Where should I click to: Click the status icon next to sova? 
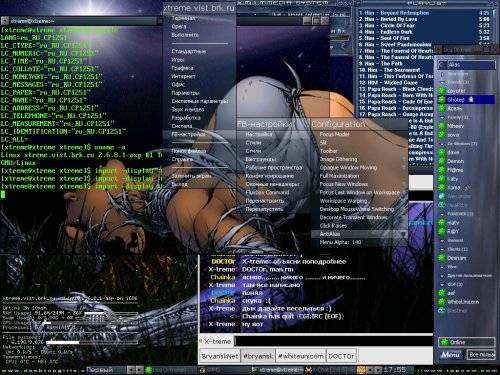click(x=442, y=135)
